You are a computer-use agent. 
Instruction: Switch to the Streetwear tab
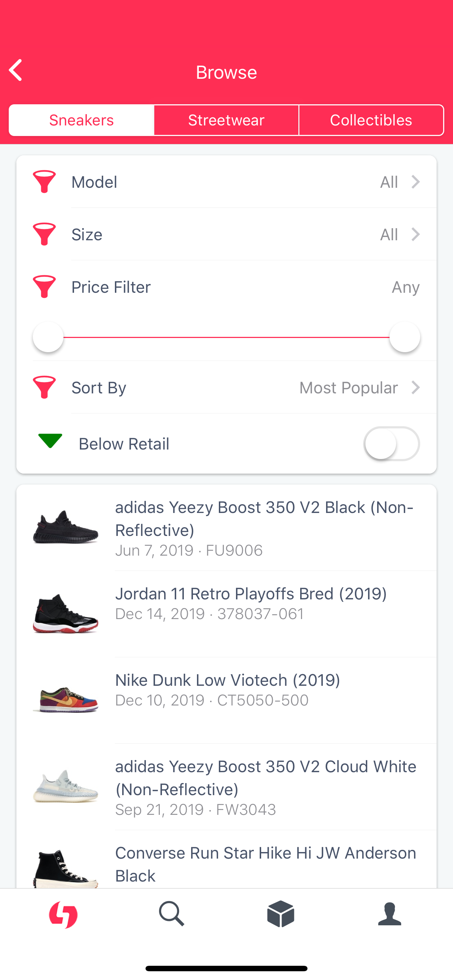(226, 120)
